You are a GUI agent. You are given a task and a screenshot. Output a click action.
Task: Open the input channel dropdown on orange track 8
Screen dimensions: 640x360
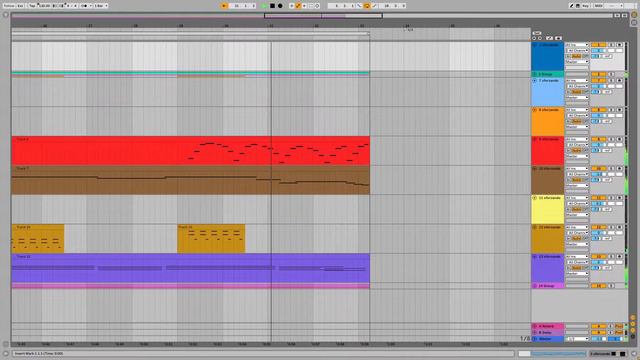point(577,116)
